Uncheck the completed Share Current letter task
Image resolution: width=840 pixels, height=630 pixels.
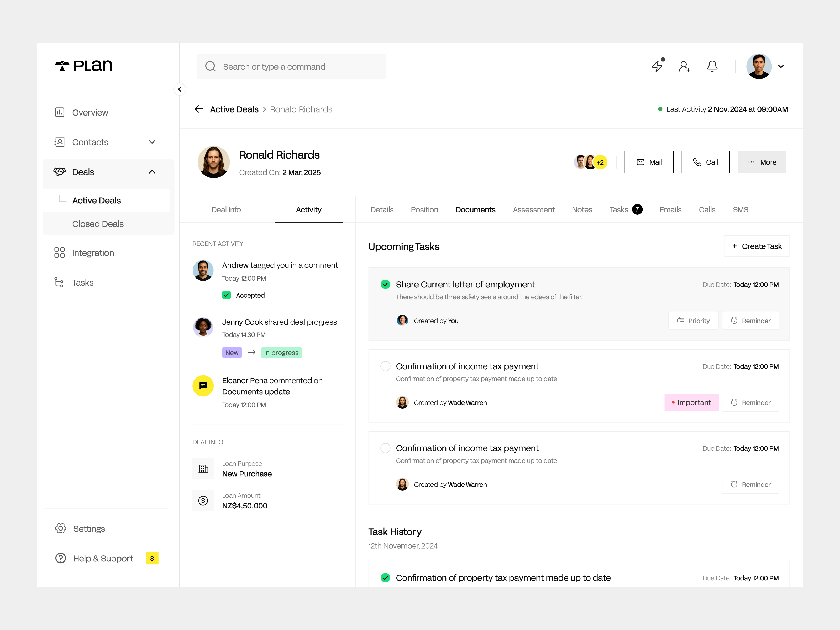385,284
